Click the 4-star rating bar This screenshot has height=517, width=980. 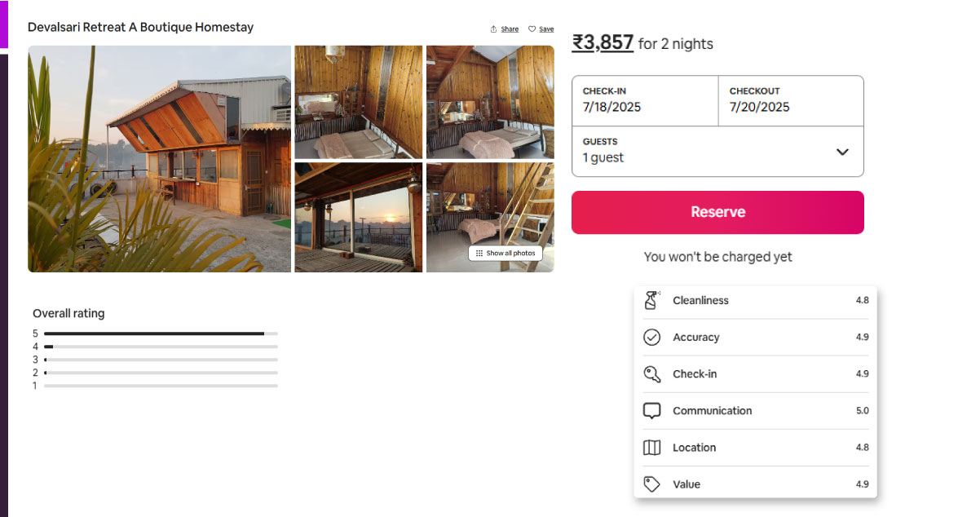(161, 347)
